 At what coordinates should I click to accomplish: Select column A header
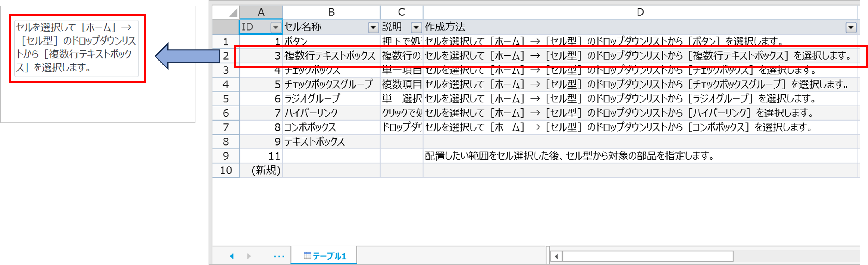pyautogui.click(x=261, y=12)
